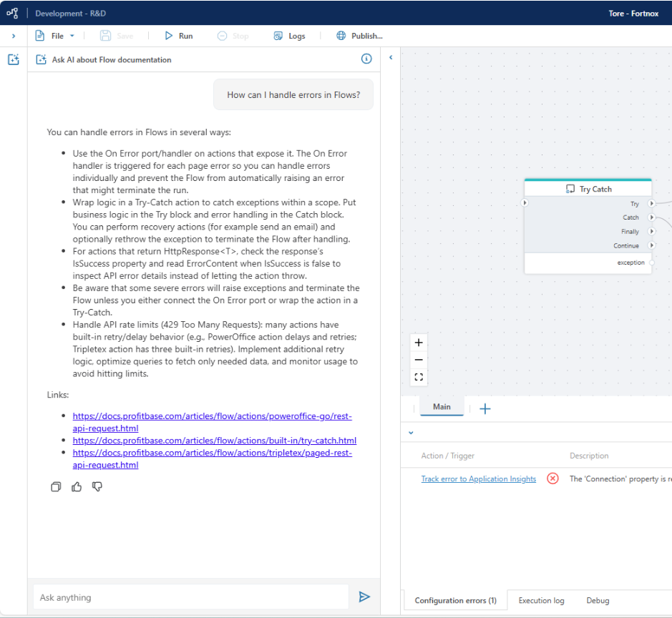Zoom in on the flow canvas
This screenshot has width=672, height=618.
419,343
